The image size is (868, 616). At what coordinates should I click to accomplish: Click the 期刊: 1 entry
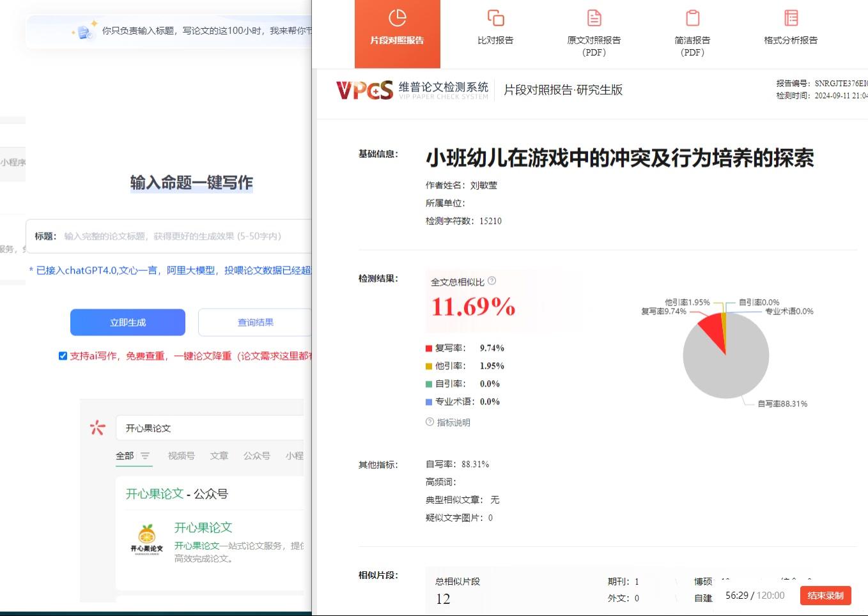(x=623, y=581)
